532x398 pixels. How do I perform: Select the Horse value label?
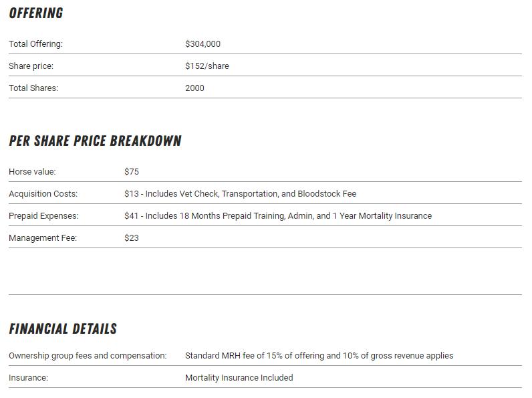click(x=32, y=172)
